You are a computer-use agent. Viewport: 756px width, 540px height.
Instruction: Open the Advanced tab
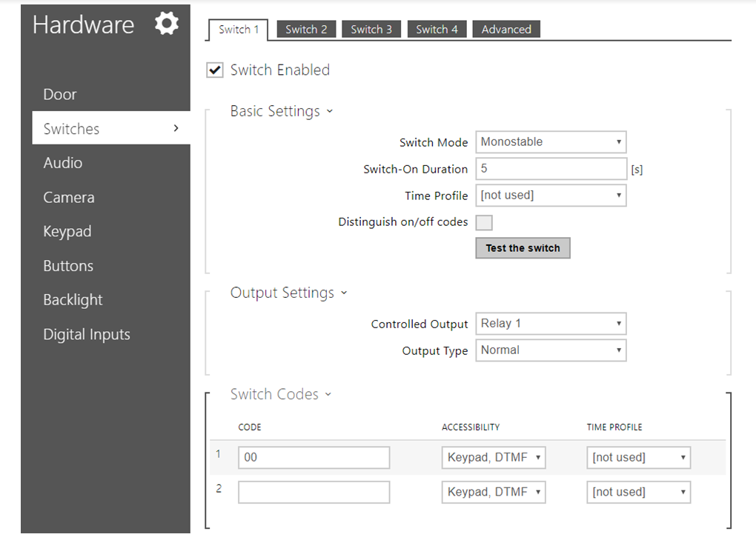tap(506, 30)
